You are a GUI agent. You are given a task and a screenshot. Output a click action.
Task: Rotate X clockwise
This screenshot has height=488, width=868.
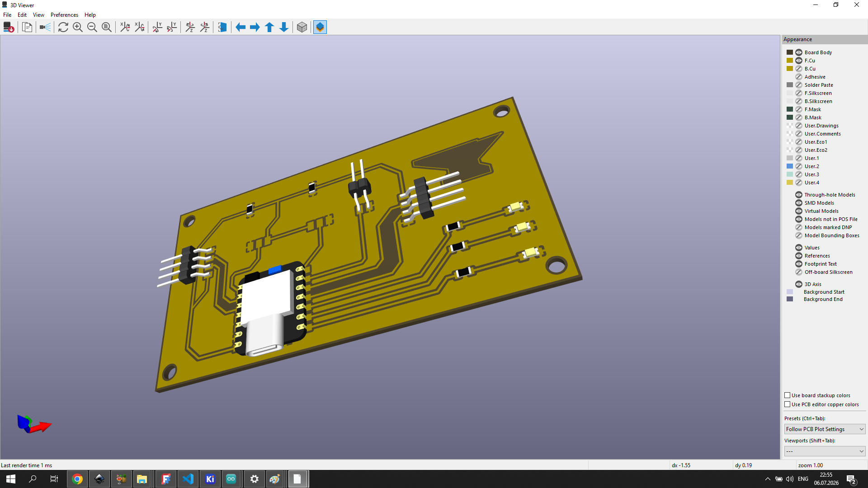pyautogui.click(x=125, y=27)
